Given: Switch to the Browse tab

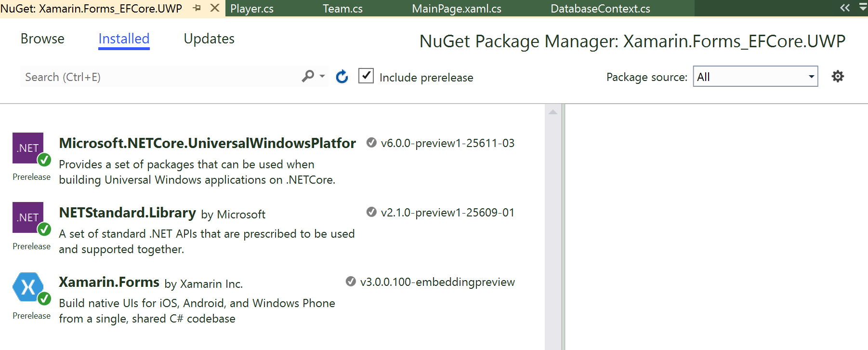Looking at the screenshot, I should [42, 39].
